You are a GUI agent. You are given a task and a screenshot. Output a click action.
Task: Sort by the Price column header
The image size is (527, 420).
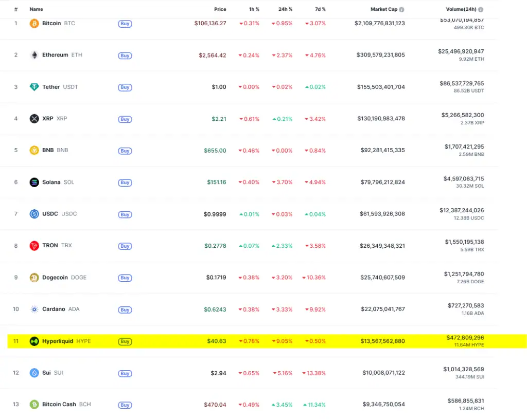pyautogui.click(x=220, y=9)
